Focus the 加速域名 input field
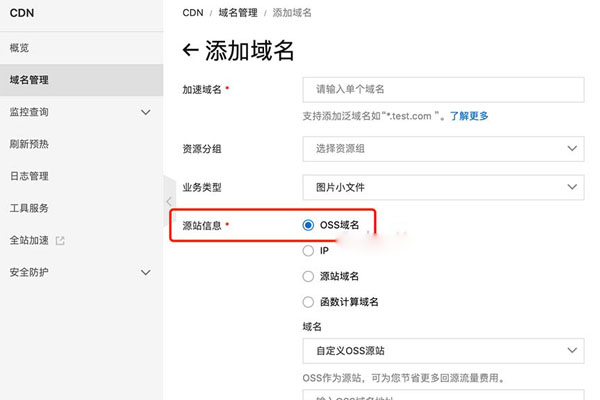The image size is (600, 400). [443, 90]
